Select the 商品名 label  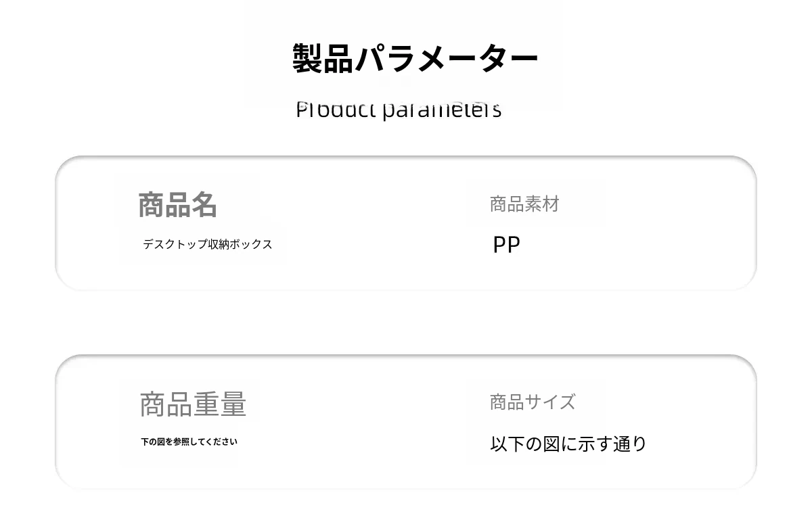[177, 205]
